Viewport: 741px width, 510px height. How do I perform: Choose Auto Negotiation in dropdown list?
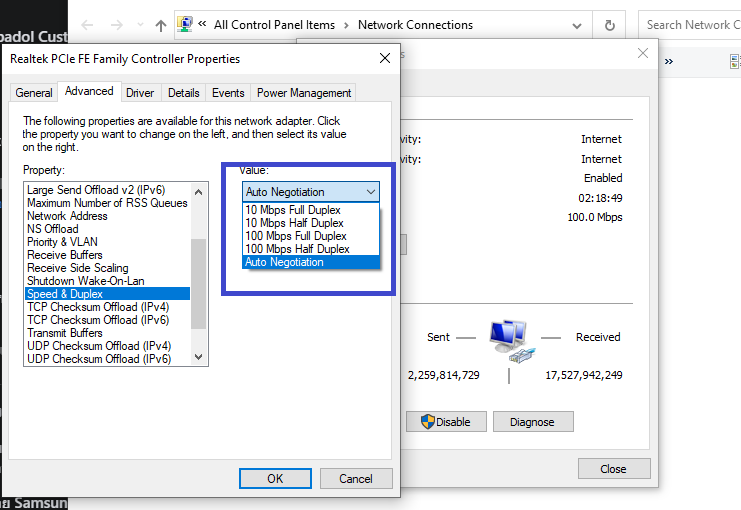pyautogui.click(x=311, y=262)
